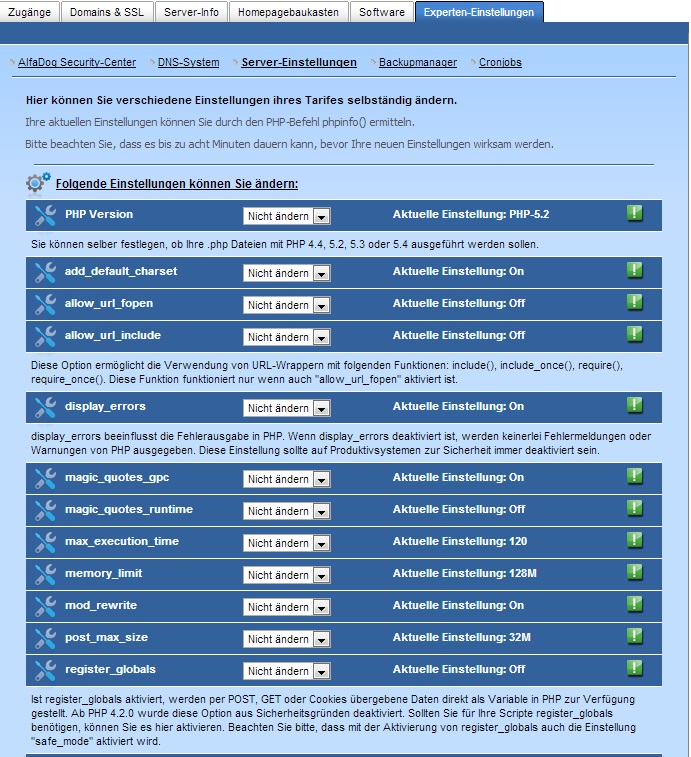Viewport: 691px width, 757px height.
Task: Open AlfaDog Security-Center link
Action: (x=77, y=62)
